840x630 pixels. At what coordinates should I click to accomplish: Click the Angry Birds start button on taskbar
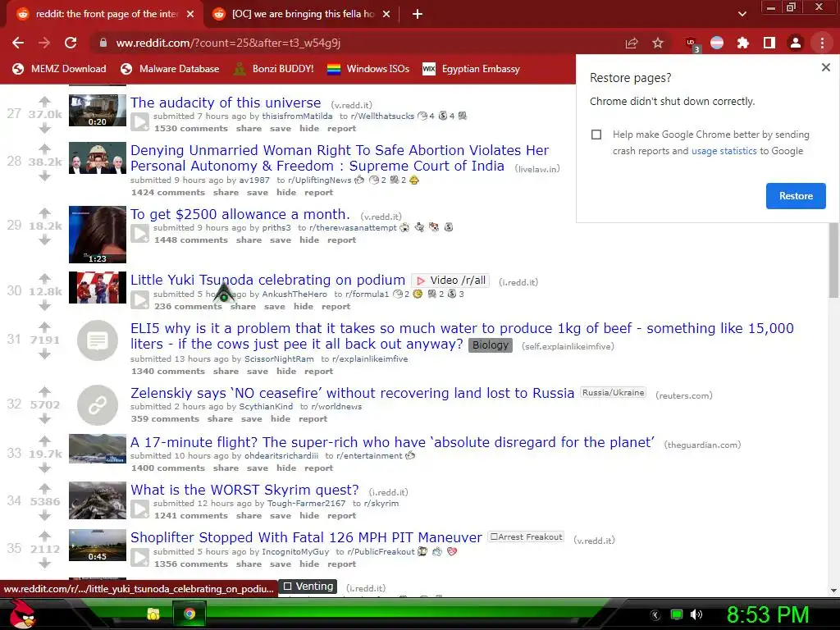pos(22,614)
